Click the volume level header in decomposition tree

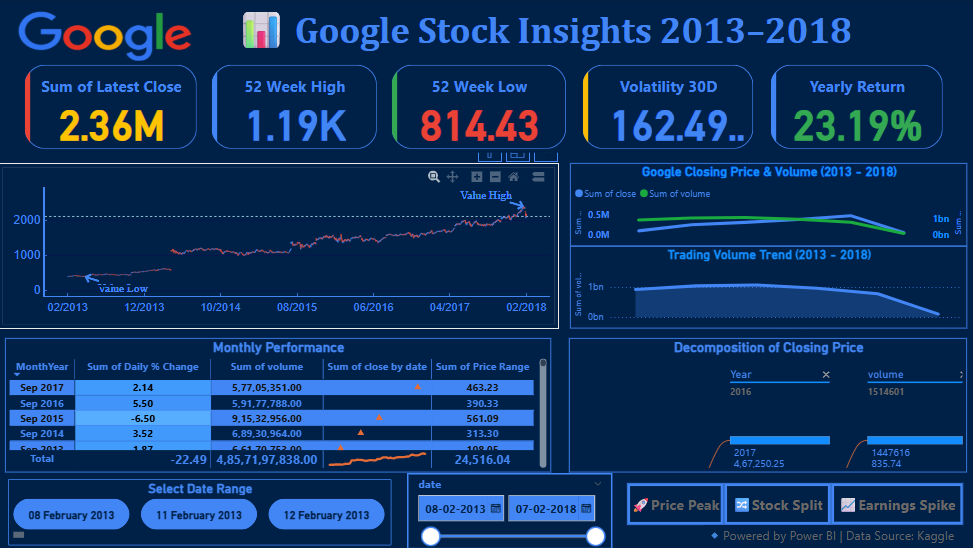point(886,374)
